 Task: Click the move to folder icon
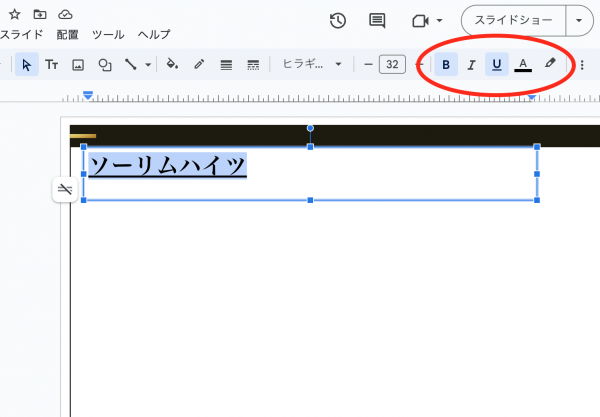40,14
